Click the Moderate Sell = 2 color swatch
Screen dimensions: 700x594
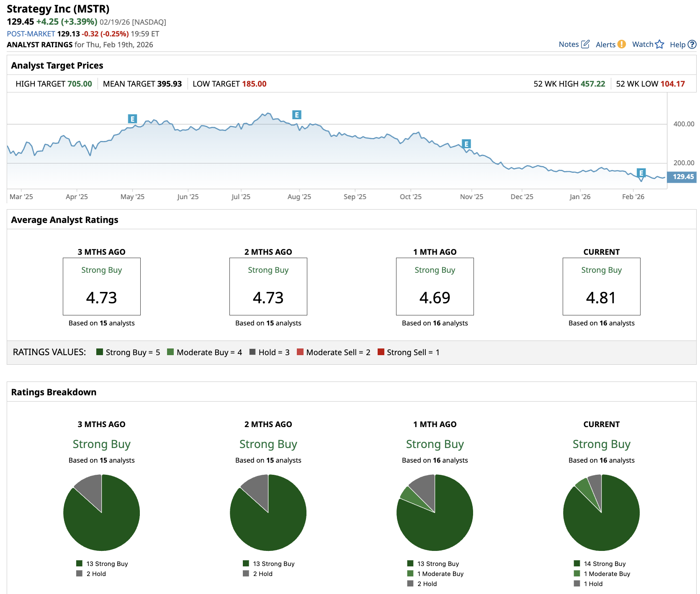(x=300, y=352)
